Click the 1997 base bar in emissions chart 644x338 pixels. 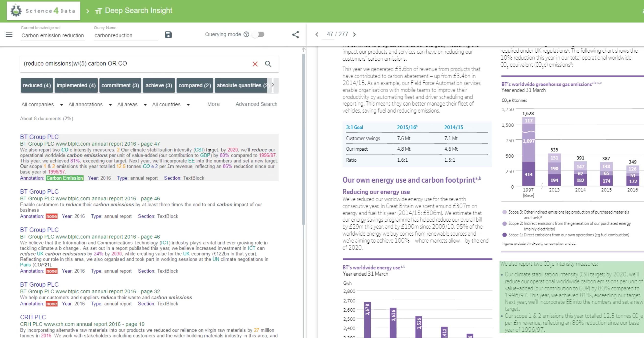[x=528, y=151]
